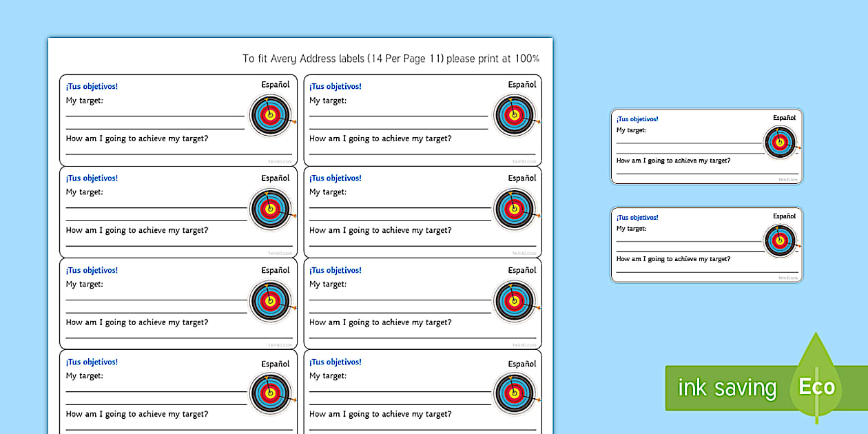
Task: Click the target icon on the lower preview card
Action: tap(780, 241)
